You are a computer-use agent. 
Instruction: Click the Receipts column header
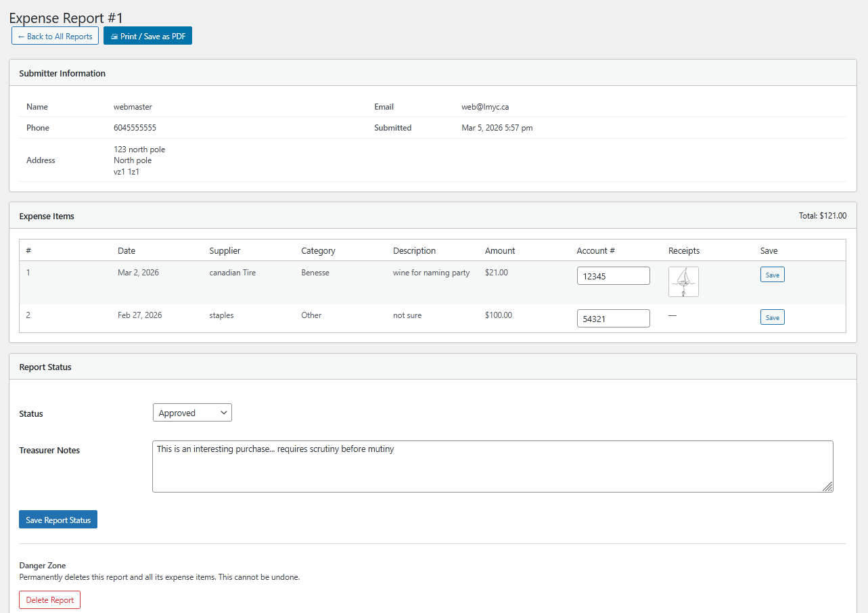(x=684, y=251)
